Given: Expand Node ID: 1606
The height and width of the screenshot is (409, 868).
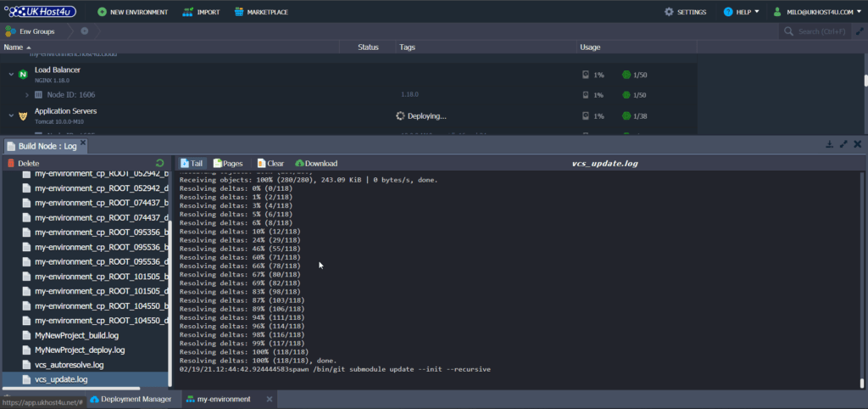Looking at the screenshot, I should [x=26, y=95].
